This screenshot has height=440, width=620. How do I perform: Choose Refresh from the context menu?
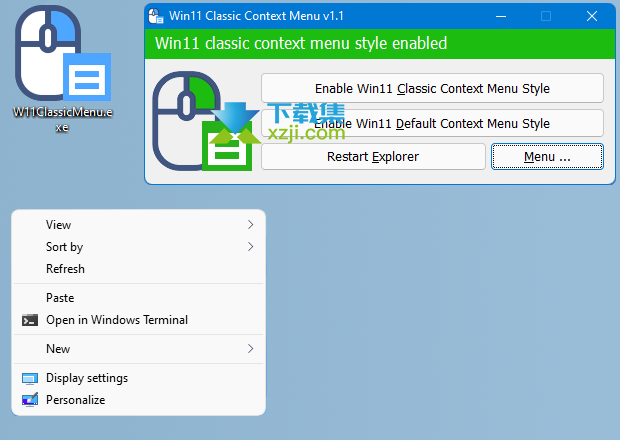138,269
